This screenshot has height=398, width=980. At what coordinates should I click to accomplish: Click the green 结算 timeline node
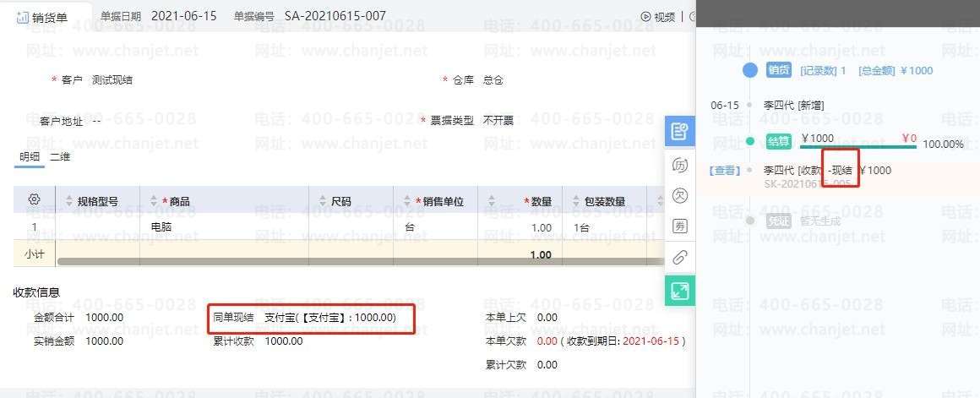750,142
